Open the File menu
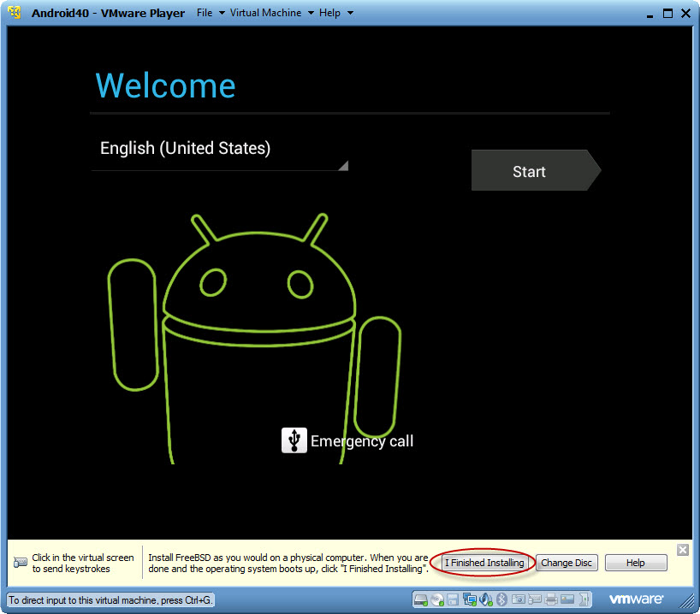700x614 pixels. pos(205,13)
